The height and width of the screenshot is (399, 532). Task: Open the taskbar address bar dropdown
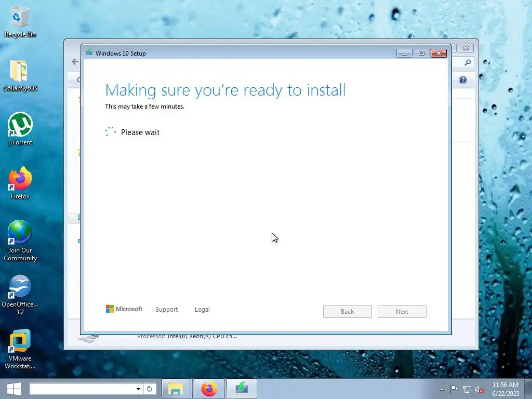coord(138,389)
